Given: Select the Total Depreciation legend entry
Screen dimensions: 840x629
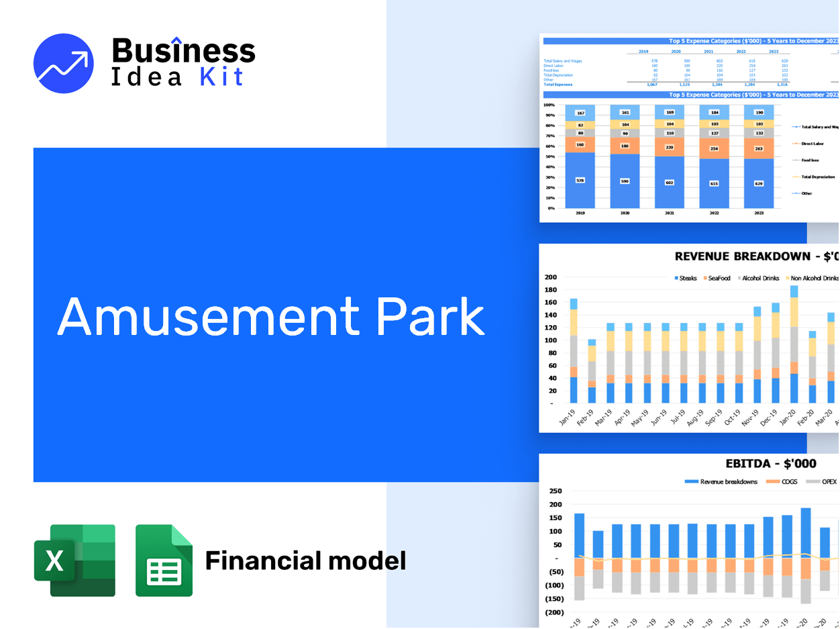Looking at the screenshot, I should pos(817,177).
